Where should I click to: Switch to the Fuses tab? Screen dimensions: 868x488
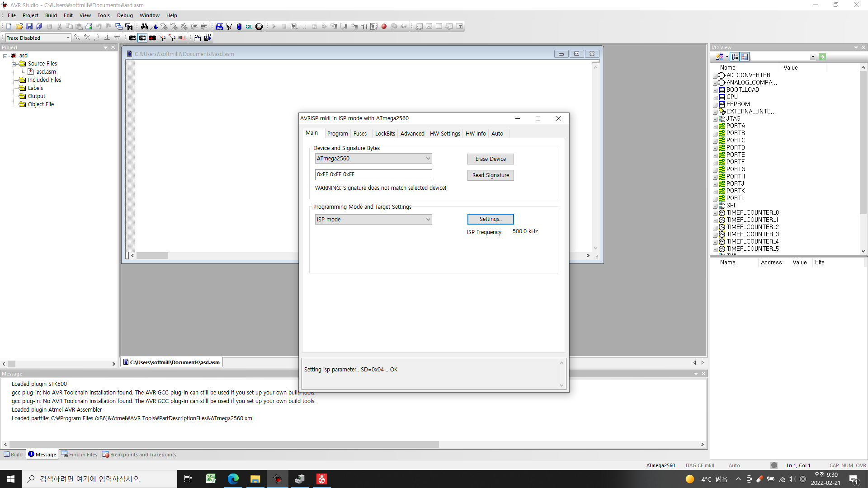(360, 134)
